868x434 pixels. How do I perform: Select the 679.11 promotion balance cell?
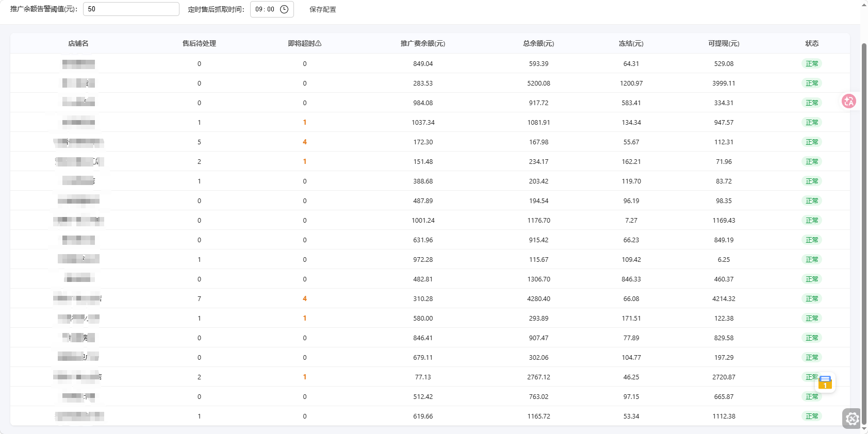click(x=423, y=358)
